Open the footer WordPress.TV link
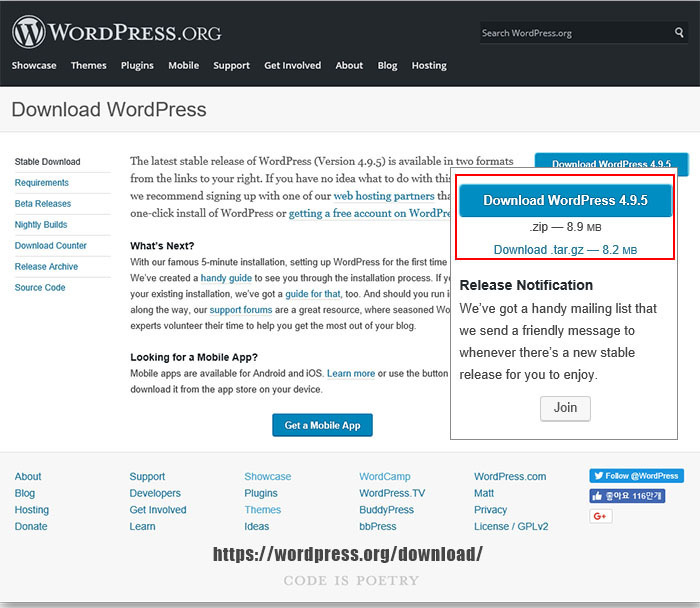 (x=392, y=493)
